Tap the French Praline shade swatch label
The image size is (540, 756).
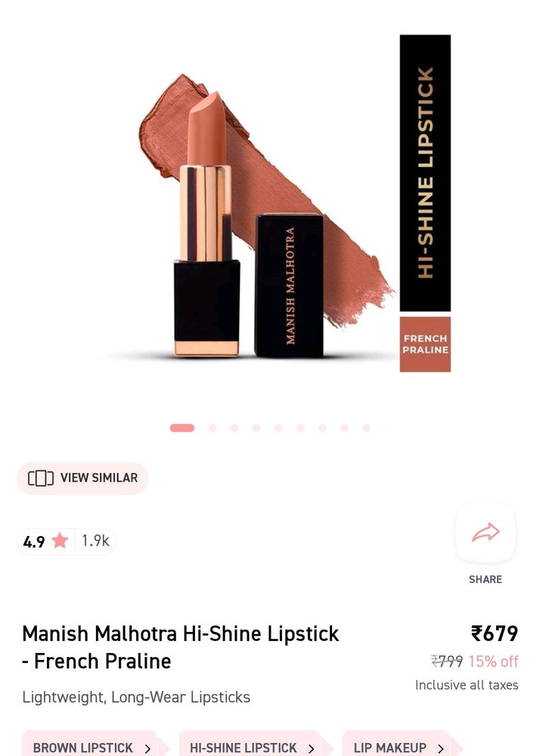pyautogui.click(x=425, y=344)
